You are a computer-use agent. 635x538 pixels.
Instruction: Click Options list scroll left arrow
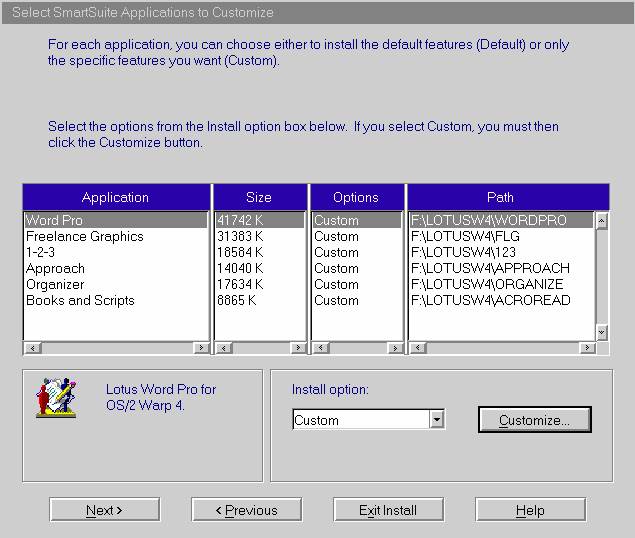pos(321,348)
